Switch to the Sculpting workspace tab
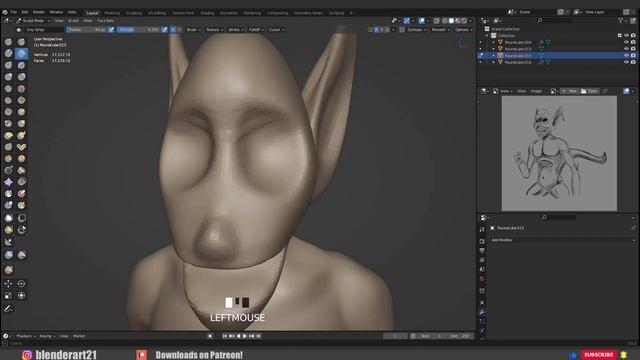The image size is (640, 360). [133, 13]
